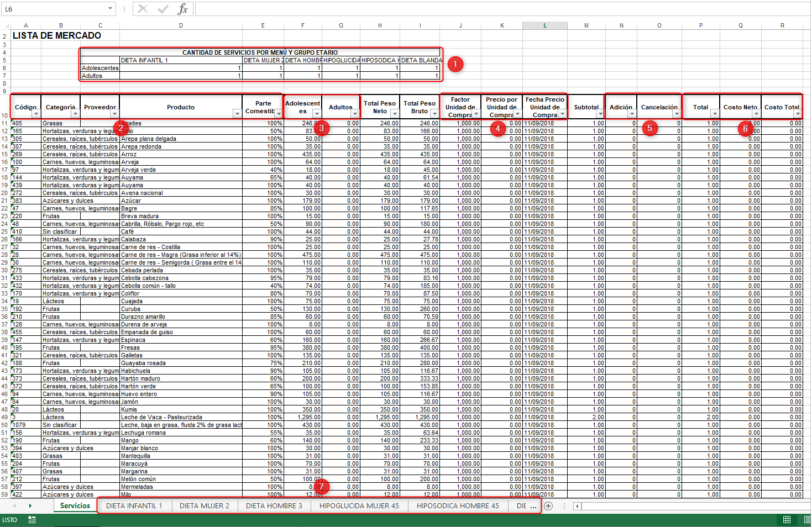
Task: Click the 1,295.00 Adolescentes value cell
Action: coord(302,417)
